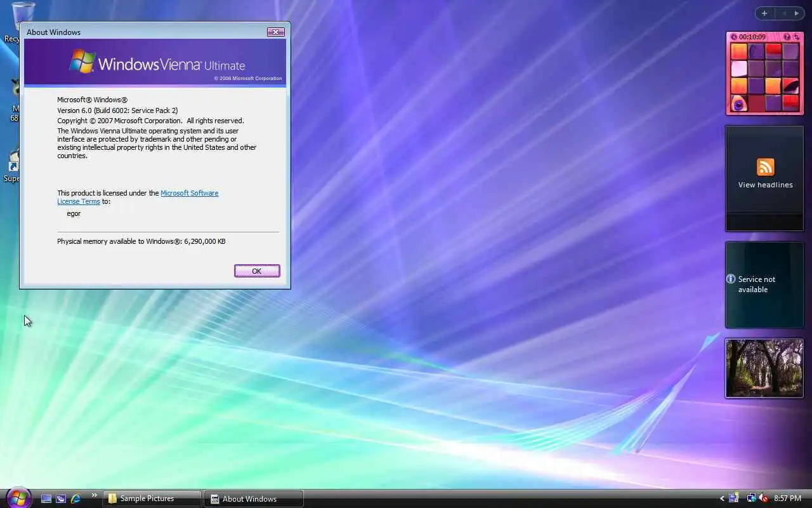Viewport: 812px width, 508px height.
Task: Click the slideshow gadget forest photo
Action: 764,368
